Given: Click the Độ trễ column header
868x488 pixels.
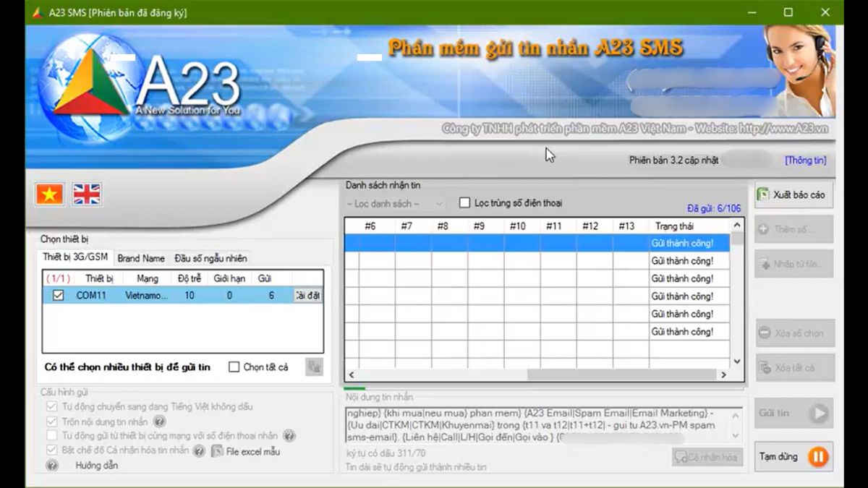Looking at the screenshot, I should click(189, 278).
